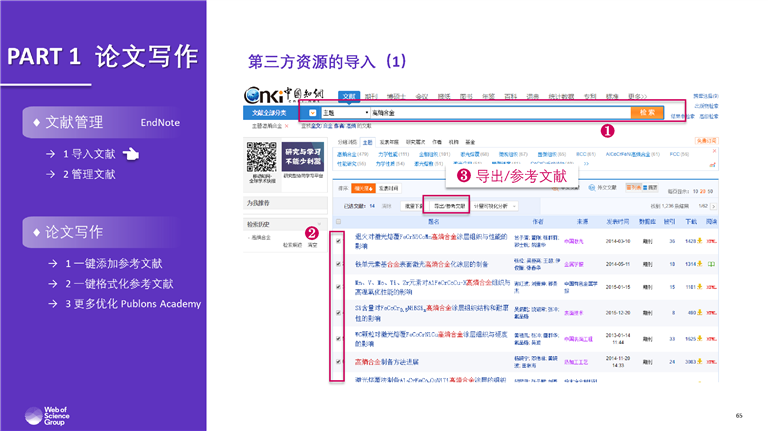
Task: Uncheck the 高熵合金制备方法进展 paper
Action: 338,362
